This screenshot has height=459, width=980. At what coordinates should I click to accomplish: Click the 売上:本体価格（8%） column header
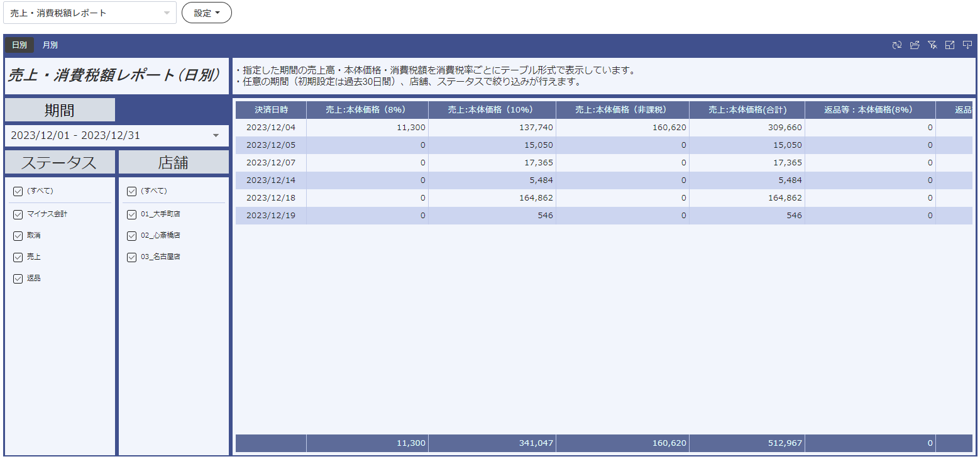pos(366,109)
